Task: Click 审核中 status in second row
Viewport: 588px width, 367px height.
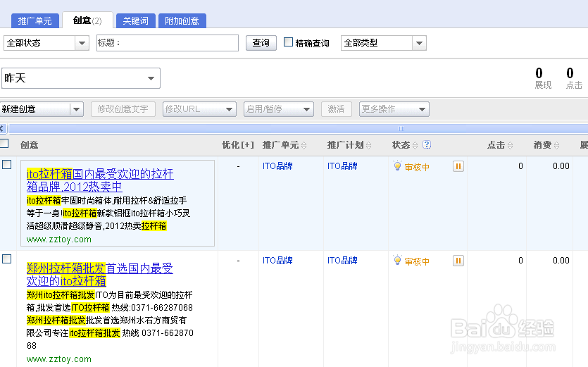Action: coord(417,261)
